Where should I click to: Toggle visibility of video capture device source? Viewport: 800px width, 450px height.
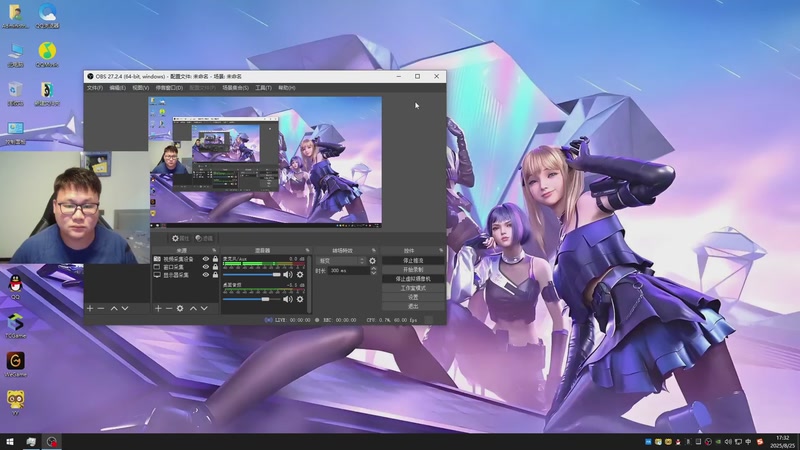coord(206,259)
